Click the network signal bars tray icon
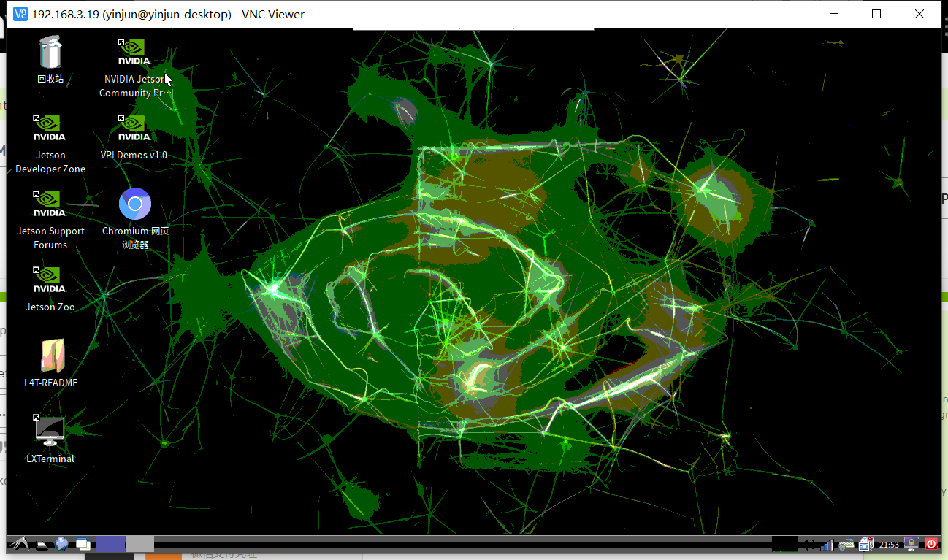948x560 pixels. point(827,544)
